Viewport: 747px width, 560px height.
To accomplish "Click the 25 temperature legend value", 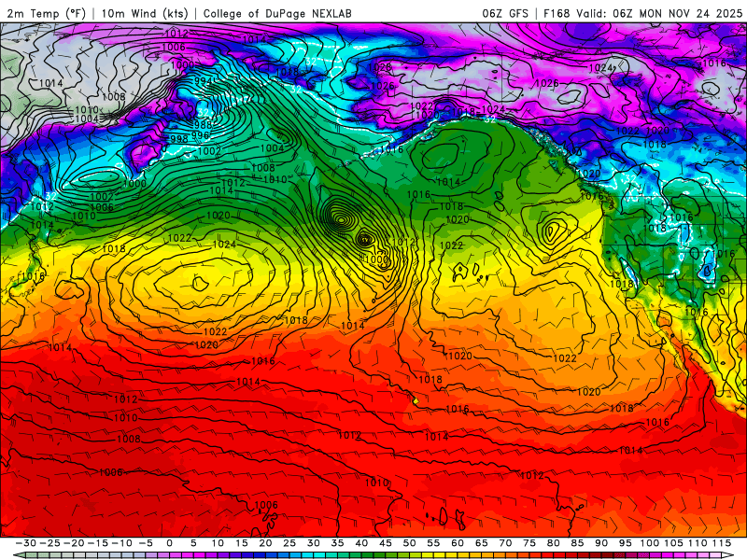I will [x=289, y=543].
